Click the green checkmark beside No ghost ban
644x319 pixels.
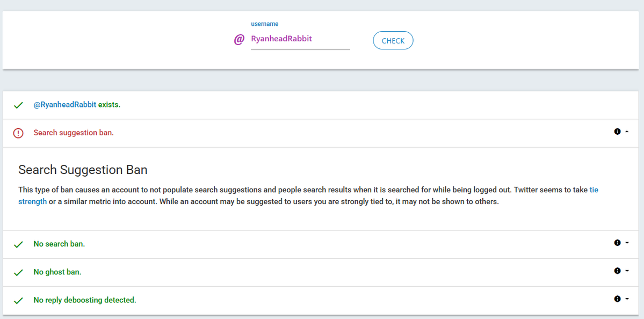18,273
